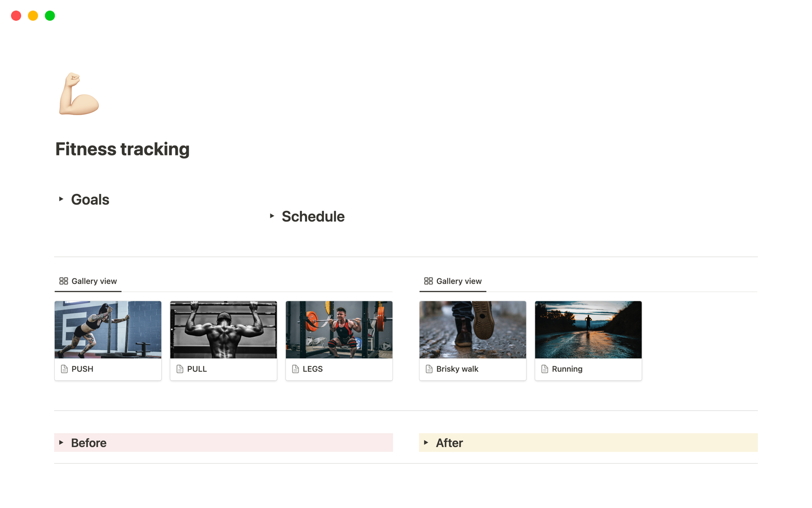
Task: Click the page icon next to LEGS
Action: pos(296,369)
